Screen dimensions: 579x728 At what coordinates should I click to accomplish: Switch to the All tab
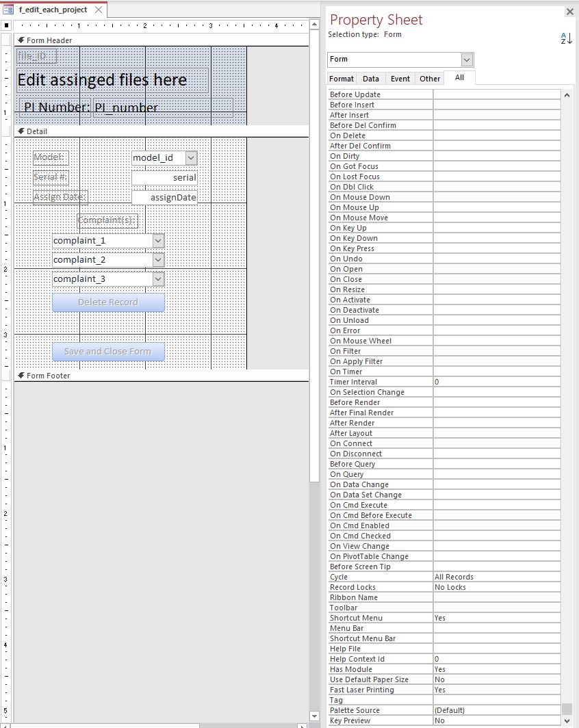[x=459, y=77]
